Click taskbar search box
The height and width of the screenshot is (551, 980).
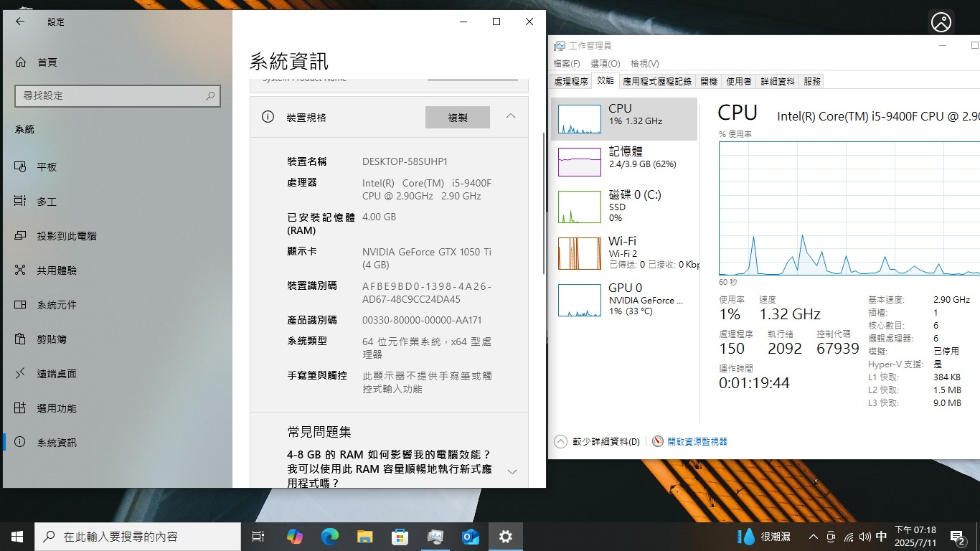coord(138,537)
